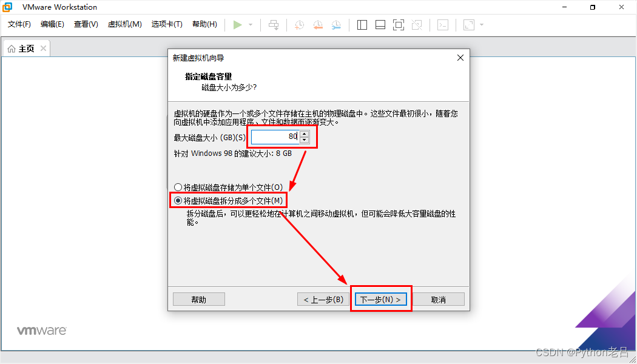Open the 选项卡(T) menu
637x364 pixels.
167,24
